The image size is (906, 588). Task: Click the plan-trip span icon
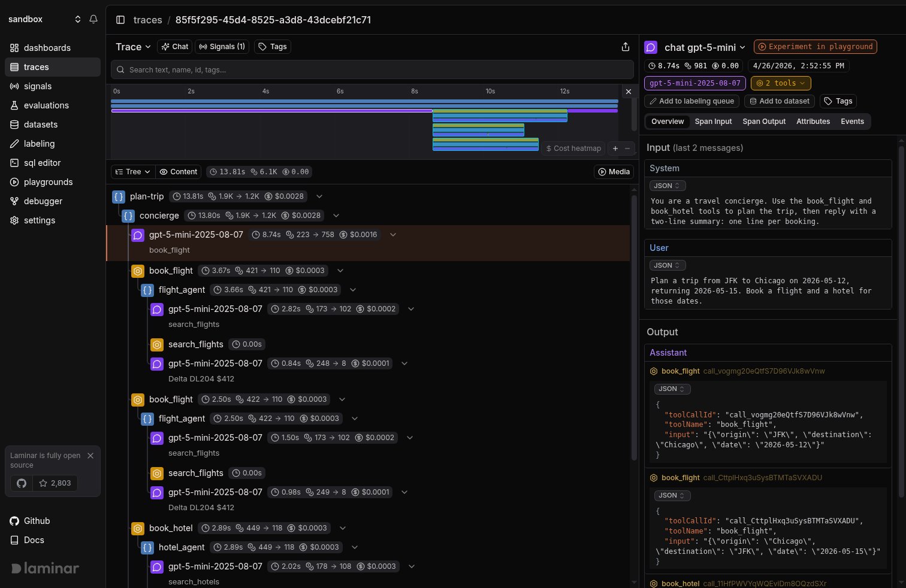pos(119,196)
